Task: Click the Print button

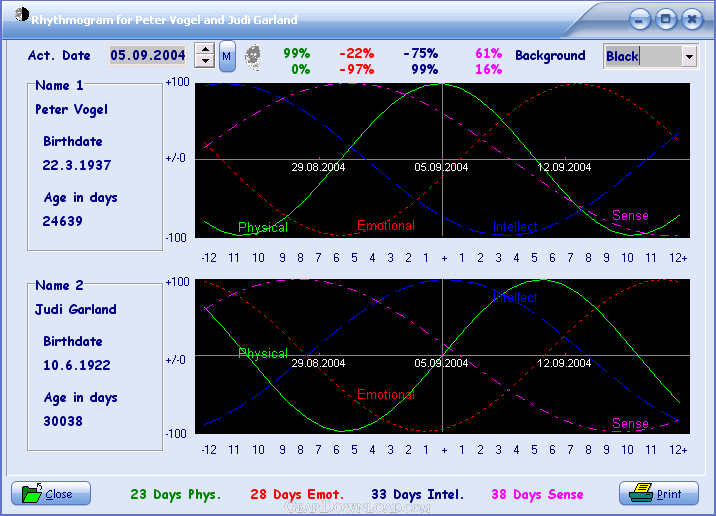Action: click(658, 494)
